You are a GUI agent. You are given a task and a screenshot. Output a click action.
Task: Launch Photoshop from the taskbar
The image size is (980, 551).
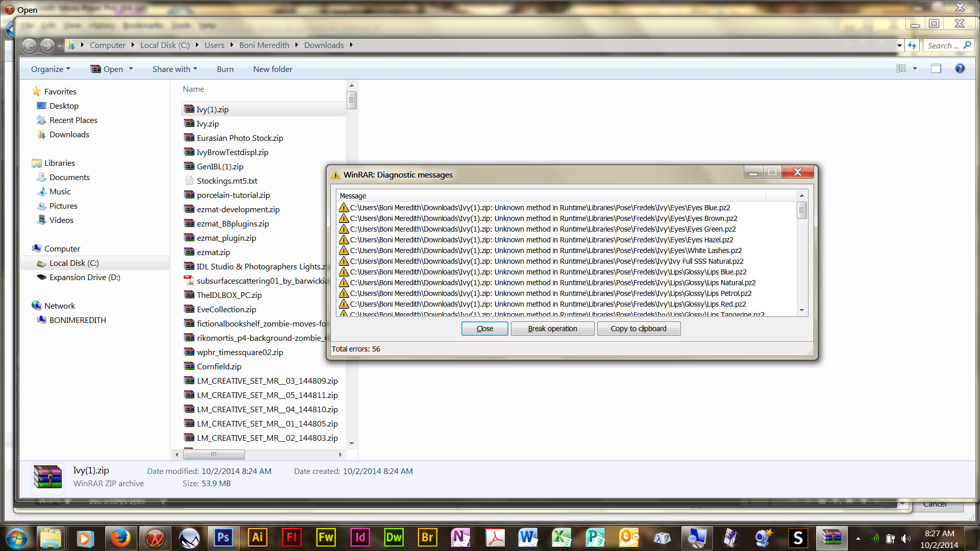click(223, 538)
